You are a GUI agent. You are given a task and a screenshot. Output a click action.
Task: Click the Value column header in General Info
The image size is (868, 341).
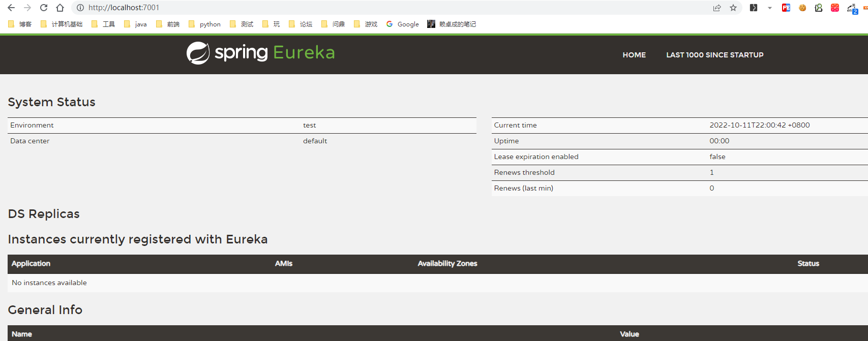630,334
